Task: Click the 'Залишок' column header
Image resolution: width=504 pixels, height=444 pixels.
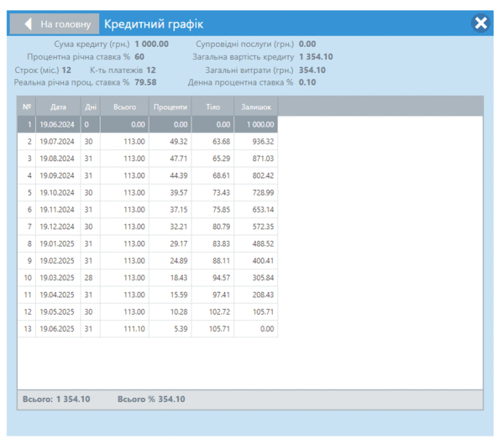Action: click(x=255, y=107)
